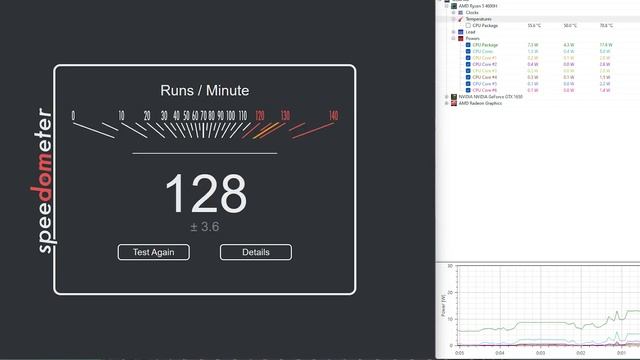Click the 7.3 W CPU Package value
This screenshot has width=640, height=360.
533,45
